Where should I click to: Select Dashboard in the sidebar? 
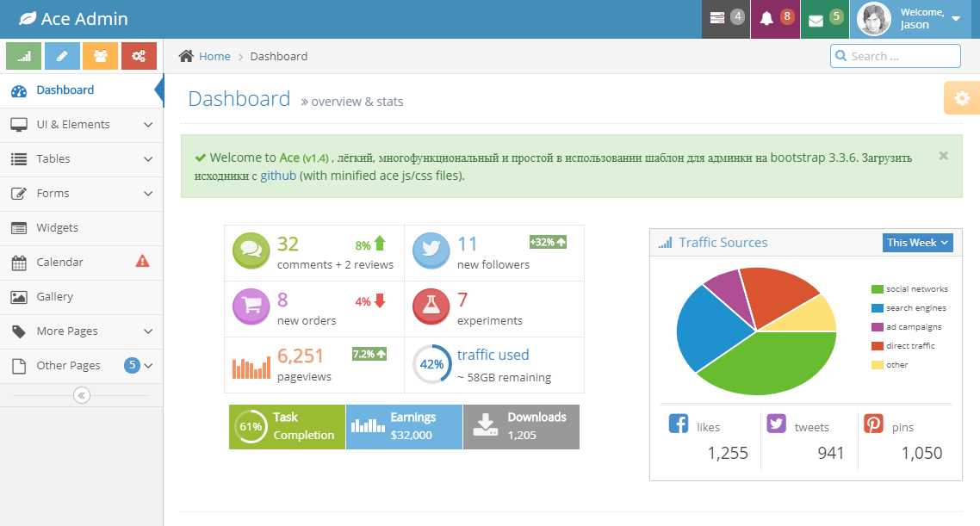81,90
